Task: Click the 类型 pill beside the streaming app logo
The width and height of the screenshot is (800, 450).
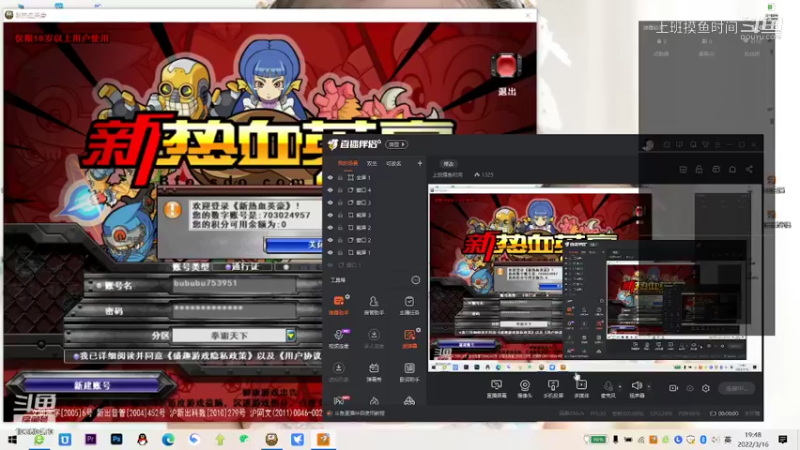Action: [396, 144]
